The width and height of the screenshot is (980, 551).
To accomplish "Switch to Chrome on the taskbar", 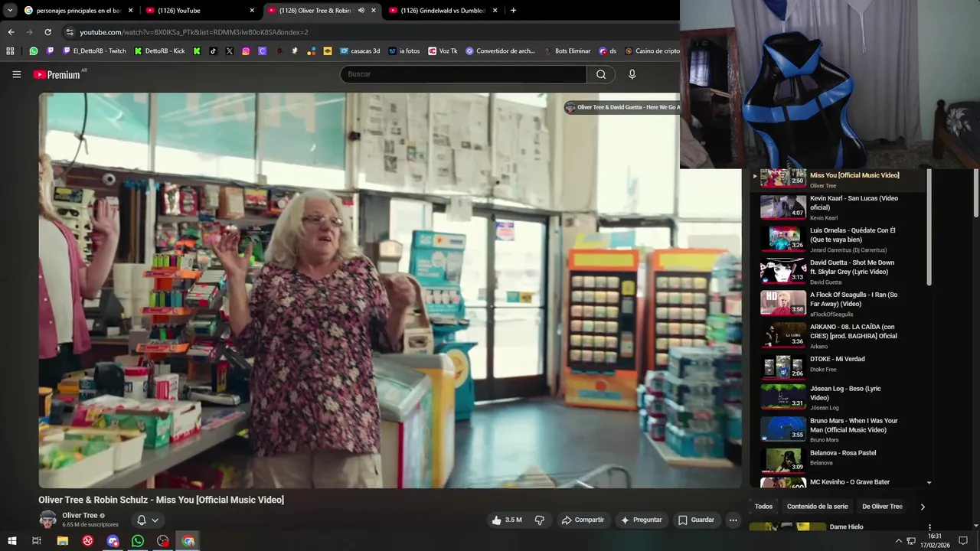I will (188, 541).
